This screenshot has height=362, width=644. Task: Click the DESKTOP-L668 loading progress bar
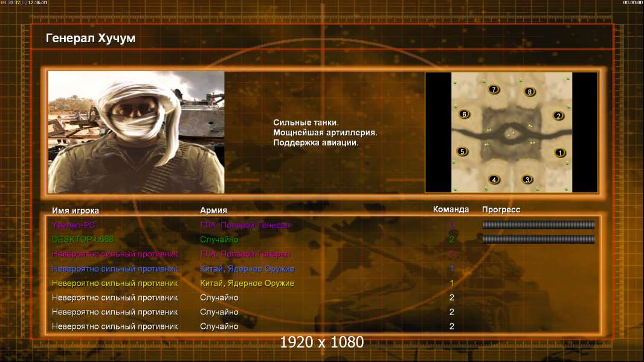pos(539,239)
